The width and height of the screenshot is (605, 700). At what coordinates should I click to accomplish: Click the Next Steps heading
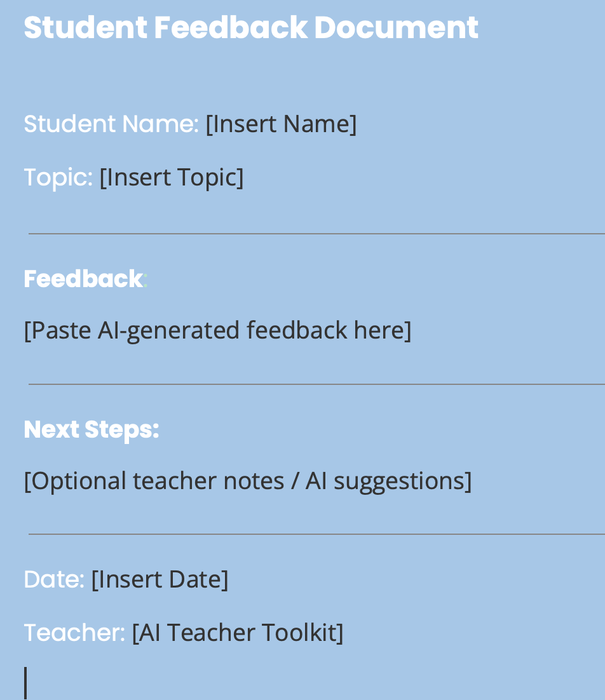click(x=91, y=429)
